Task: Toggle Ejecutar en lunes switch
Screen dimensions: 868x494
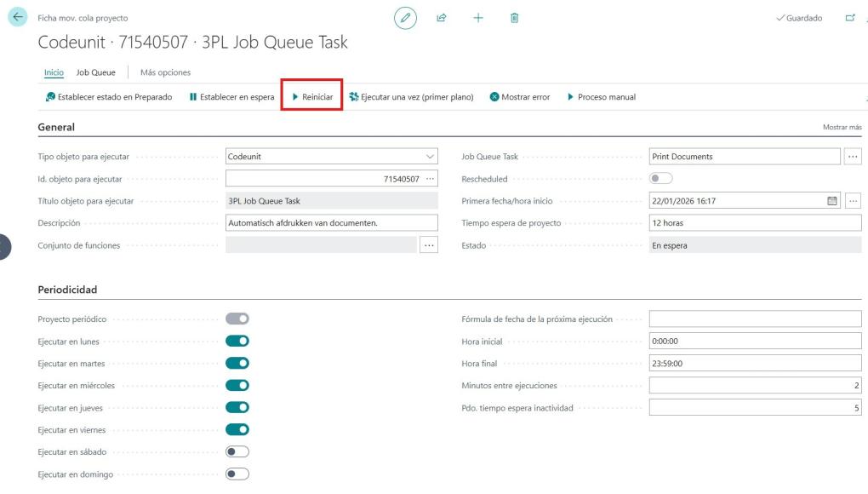Action: (237, 342)
